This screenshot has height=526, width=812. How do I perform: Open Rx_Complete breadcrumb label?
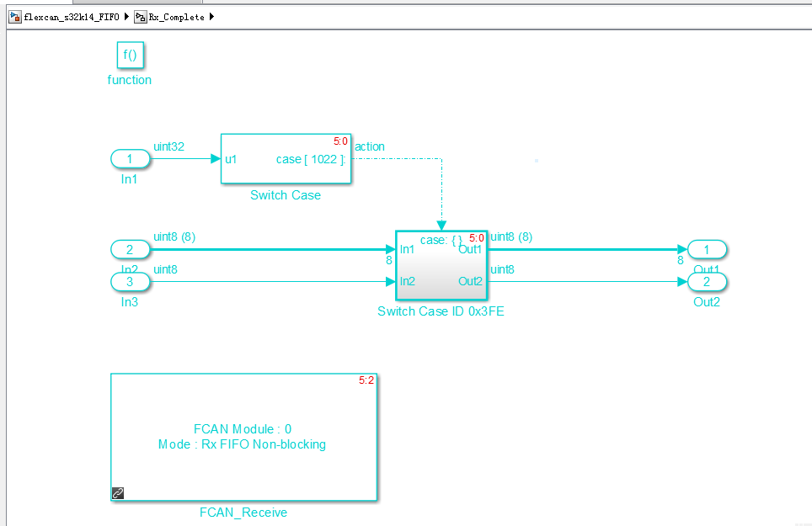pyautogui.click(x=177, y=17)
